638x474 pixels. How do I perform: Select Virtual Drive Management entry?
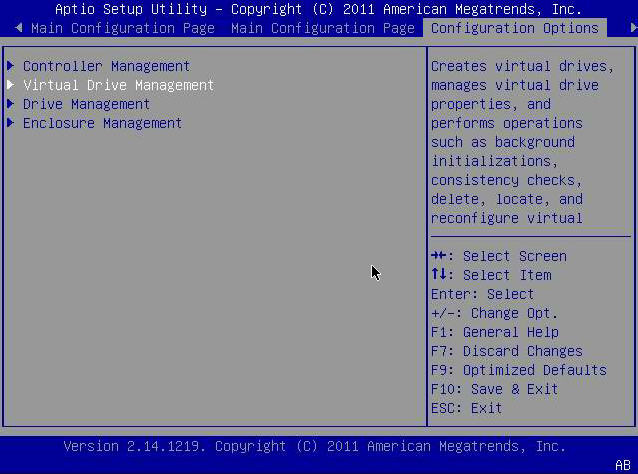pos(118,85)
